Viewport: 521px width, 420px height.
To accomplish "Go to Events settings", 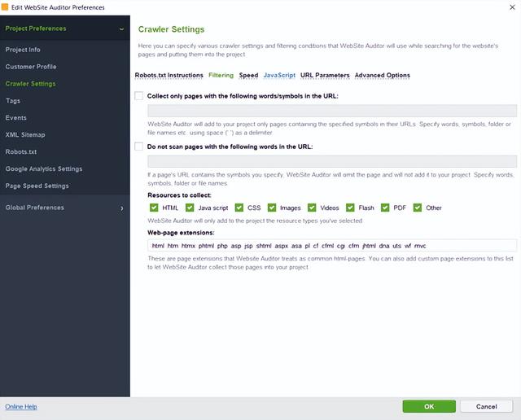I will (16, 118).
